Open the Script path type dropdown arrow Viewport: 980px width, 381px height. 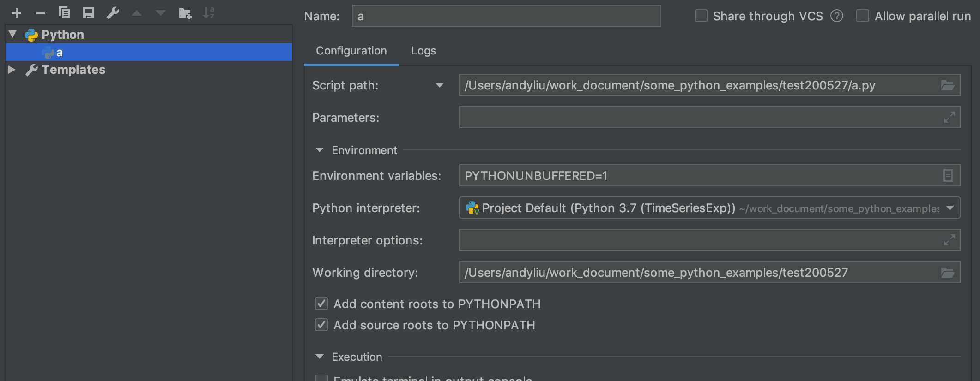(440, 85)
